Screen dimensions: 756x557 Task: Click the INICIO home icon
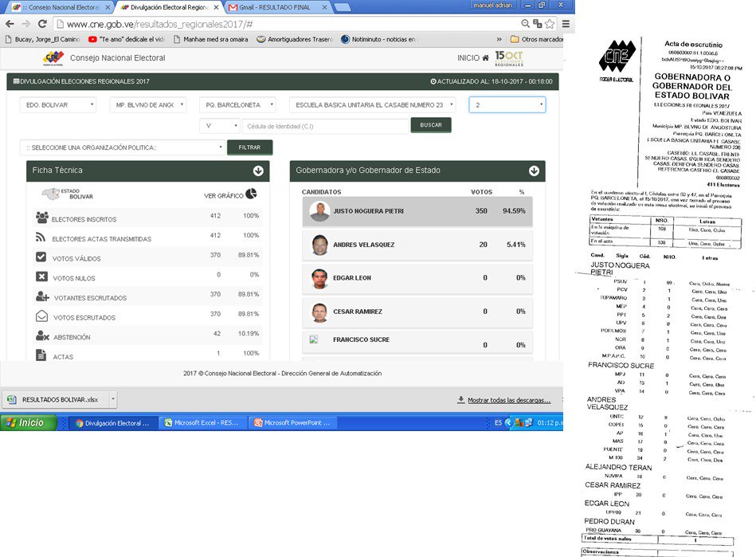pos(485,58)
